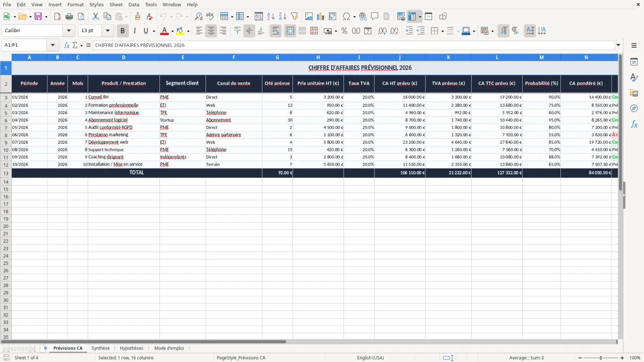Select column header H
The width and height of the screenshot is (644, 362).
tap(318, 57)
